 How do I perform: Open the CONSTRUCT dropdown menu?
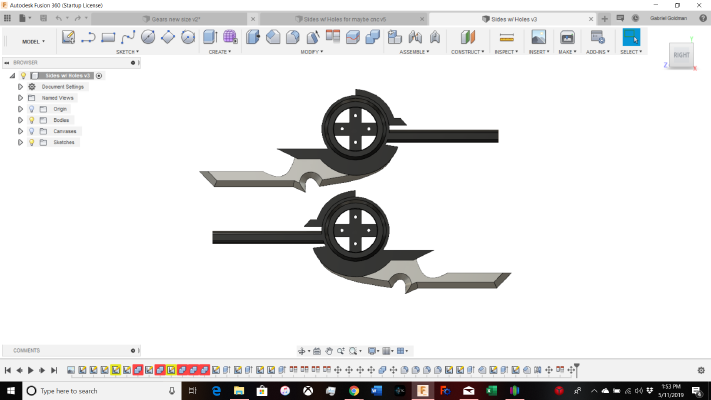pos(468,52)
